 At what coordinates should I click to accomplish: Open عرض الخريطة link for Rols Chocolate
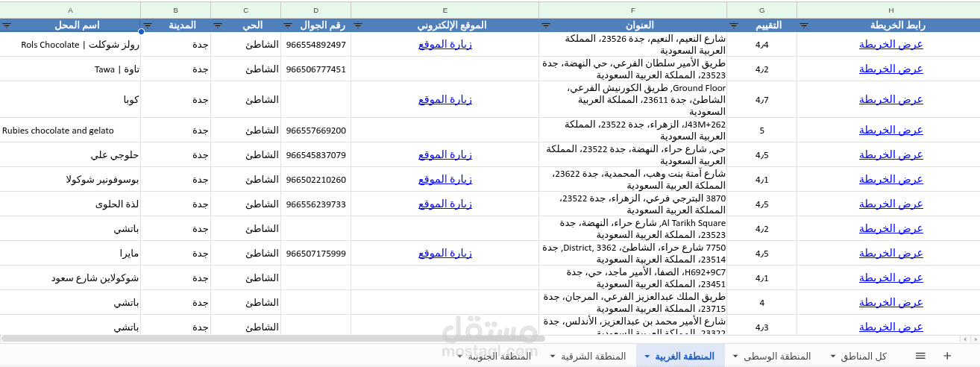click(891, 44)
